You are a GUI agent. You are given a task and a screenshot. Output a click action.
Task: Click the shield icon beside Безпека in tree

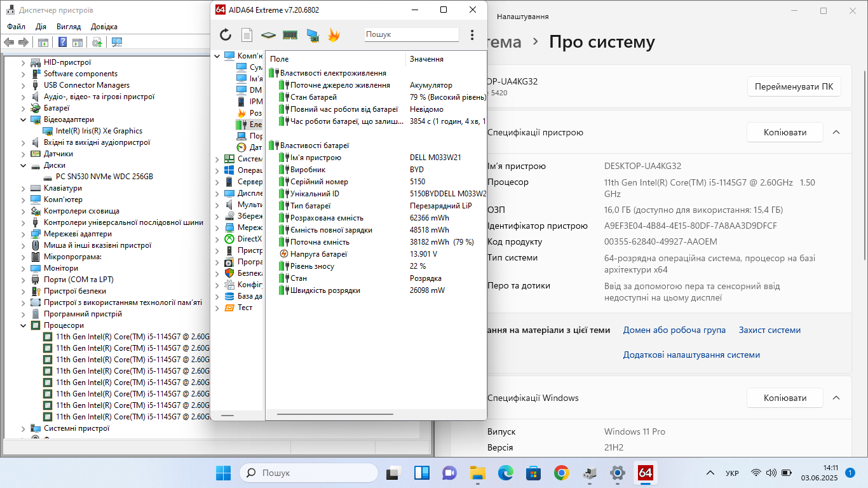click(229, 273)
